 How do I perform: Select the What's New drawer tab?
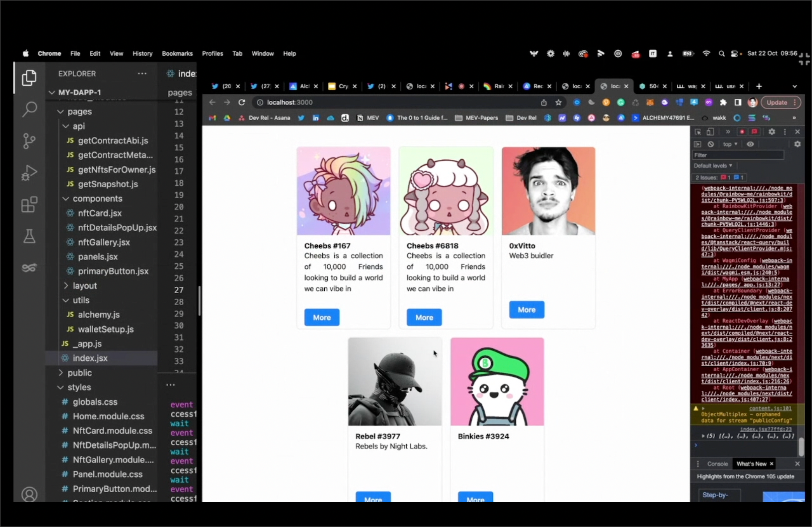coord(751,464)
